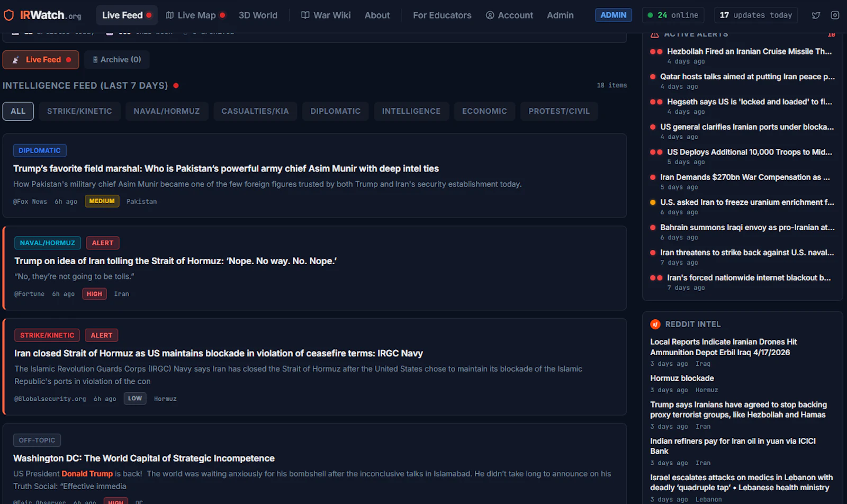Click HIGH severity badge on Fortune article
Screen dimensions: 847x504
(x=94, y=294)
